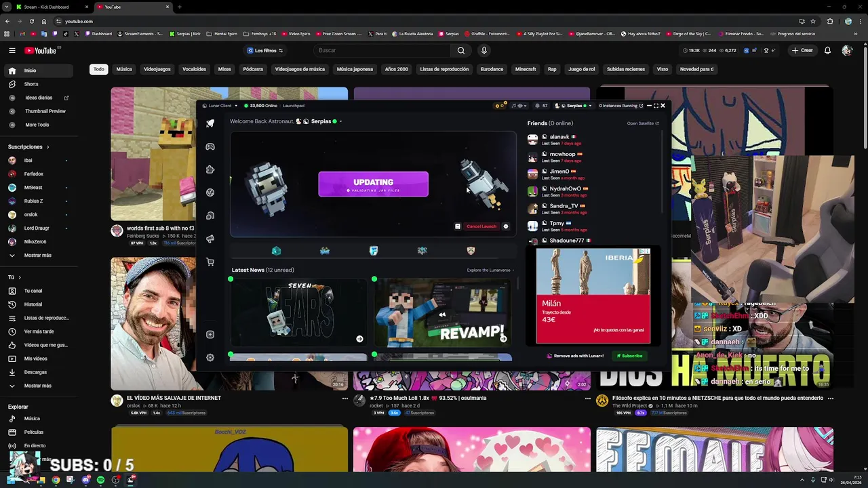The height and width of the screenshot is (488, 868).
Task: Open the shopping cart store icon in Lunar
Action: tap(210, 262)
